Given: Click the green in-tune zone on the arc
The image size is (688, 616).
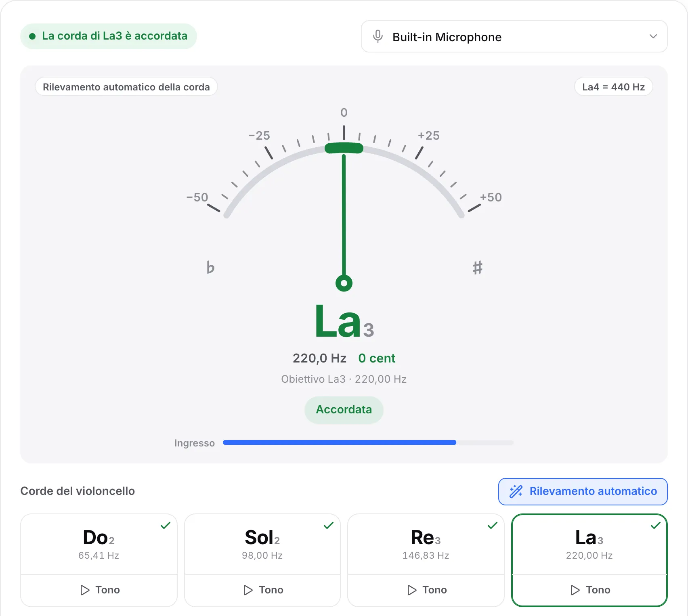Looking at the screenshot, I should pyautogui.click(x=344, y=148).
